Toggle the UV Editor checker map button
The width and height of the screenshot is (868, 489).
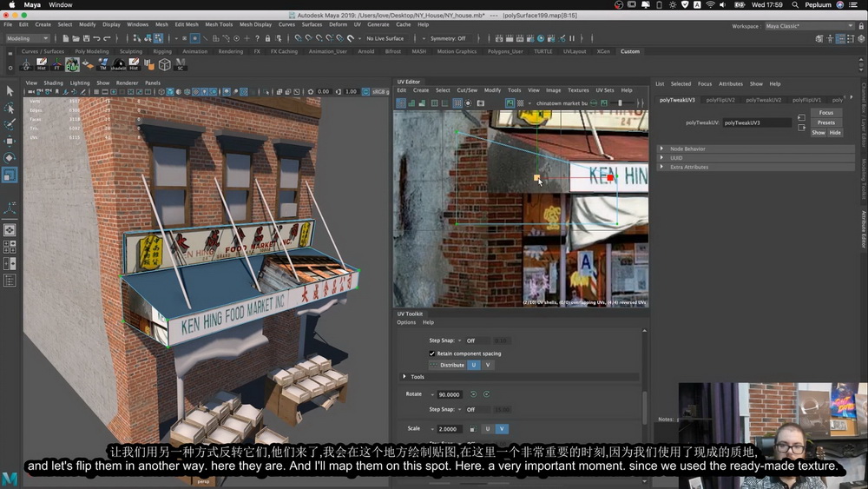tap(520, 103)
